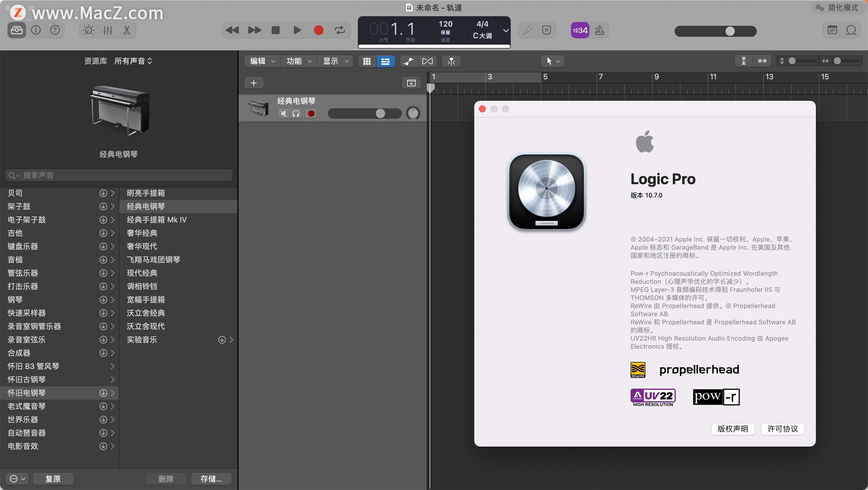Open 许可协议 in About window

(783, 429)
